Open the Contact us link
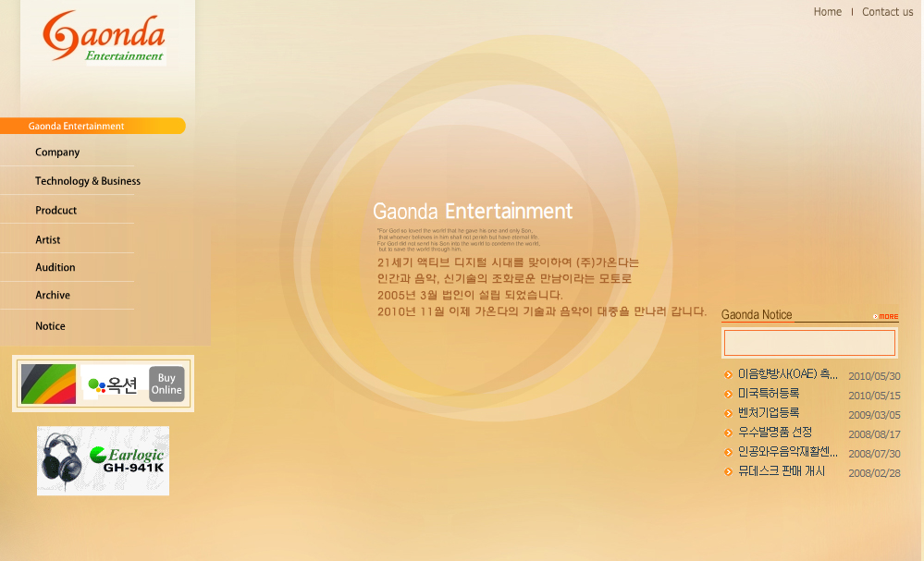This screenshot has height=561, width=924. click(x=887, y=12)
